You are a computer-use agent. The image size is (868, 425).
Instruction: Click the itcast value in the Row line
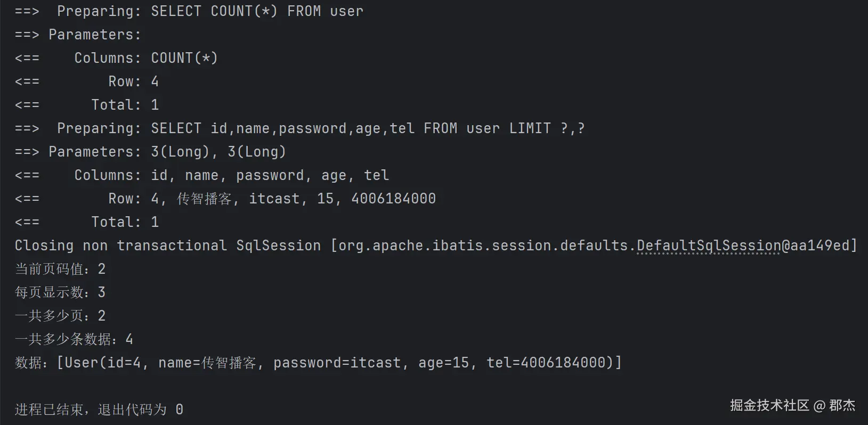tap(274, 199)
